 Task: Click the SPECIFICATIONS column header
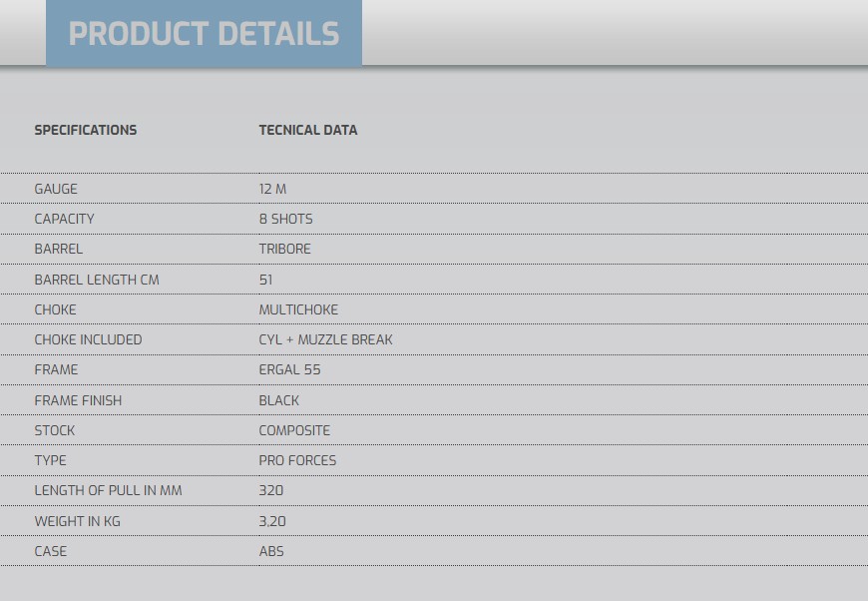tap(85, 130)
